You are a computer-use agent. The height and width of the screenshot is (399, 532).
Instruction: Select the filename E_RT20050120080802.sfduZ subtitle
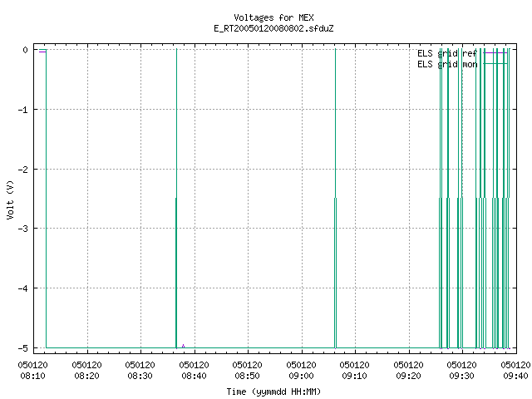click(273, 28)
